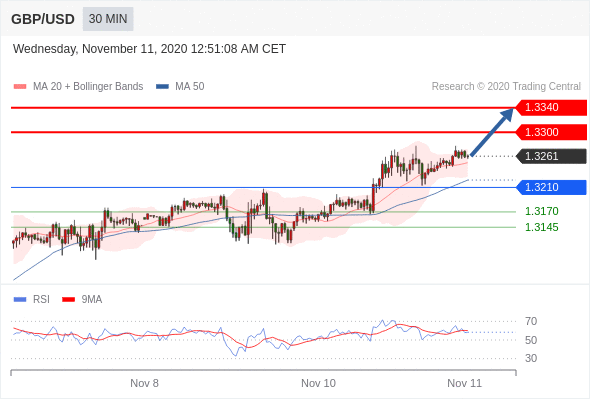Screen dimensions: 590x400
Task: Click the GBP/USD pair title
Action: point(43,19)
